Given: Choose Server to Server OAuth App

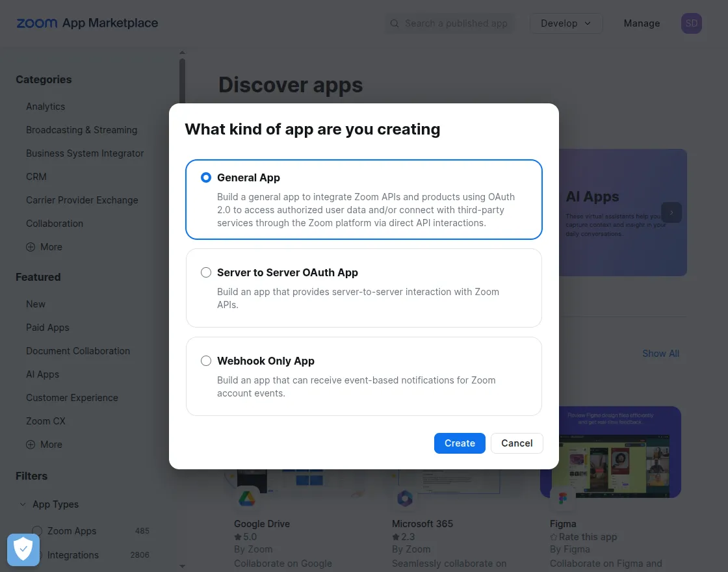Looking at the screenshot, I should (206, 272).
